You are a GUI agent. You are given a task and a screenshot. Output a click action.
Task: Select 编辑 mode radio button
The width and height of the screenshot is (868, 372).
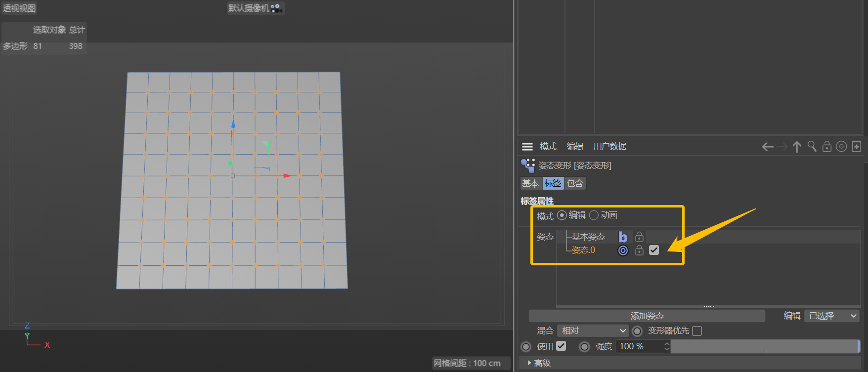562,215
